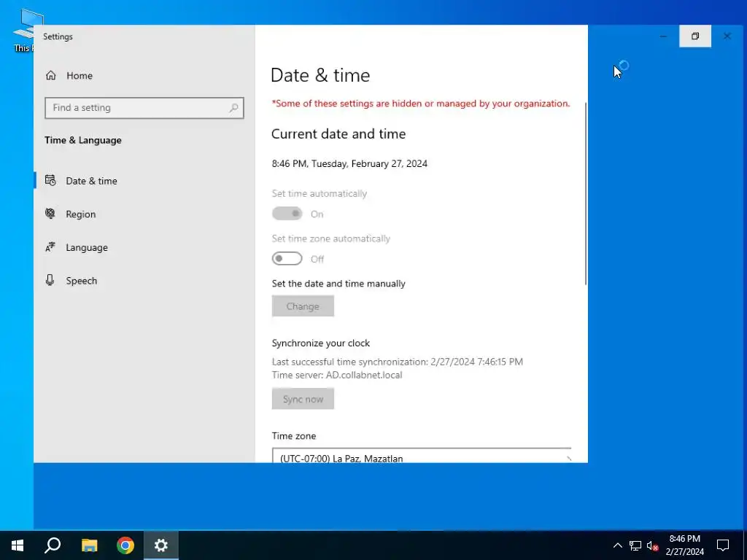Open Language settings section
This screenshot has height=560, width=747.
[x=144, y=248]
